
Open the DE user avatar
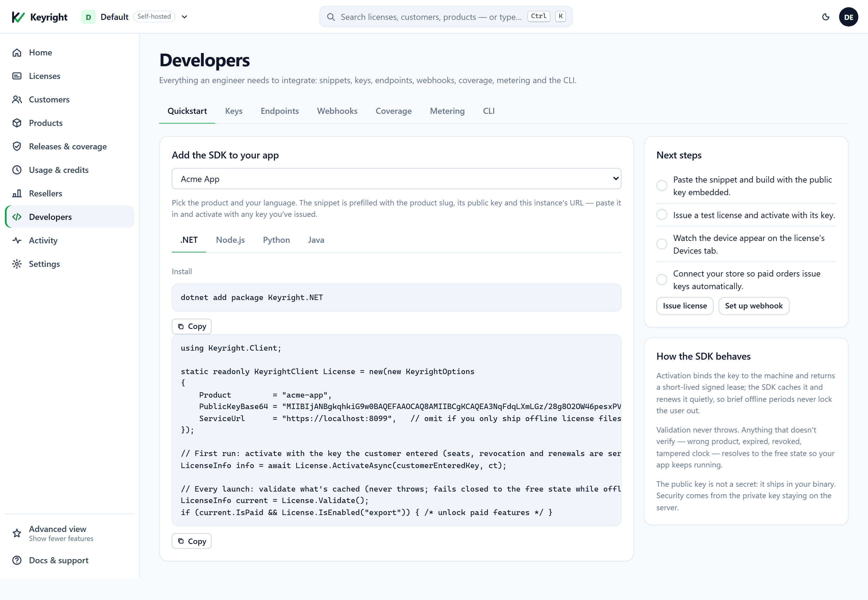tap(848, 17)
